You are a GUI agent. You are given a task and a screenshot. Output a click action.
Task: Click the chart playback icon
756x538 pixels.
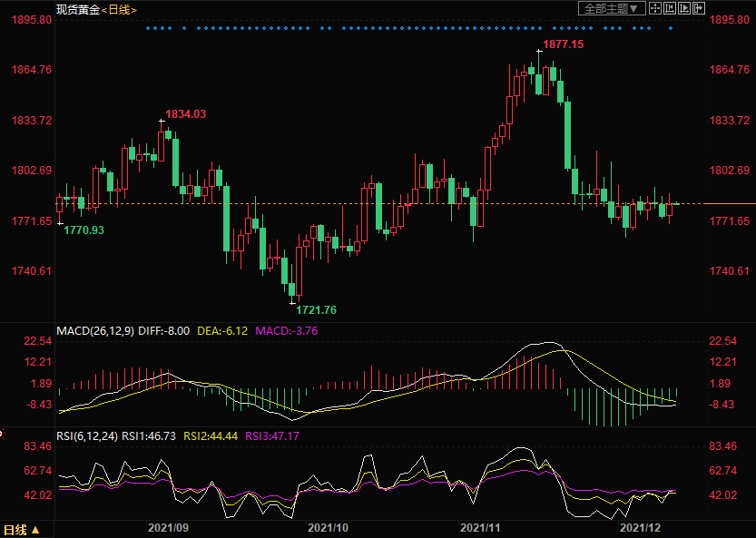click(684, 8)
